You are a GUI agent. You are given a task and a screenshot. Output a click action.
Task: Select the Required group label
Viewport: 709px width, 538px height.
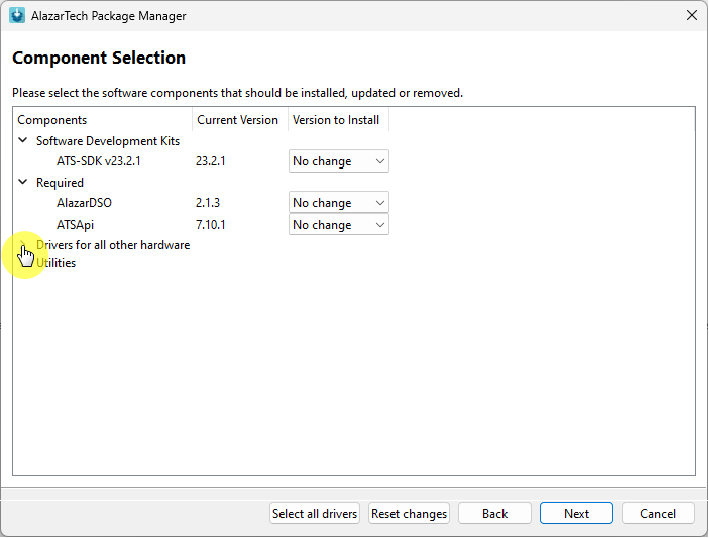click(x=60, y=183)
